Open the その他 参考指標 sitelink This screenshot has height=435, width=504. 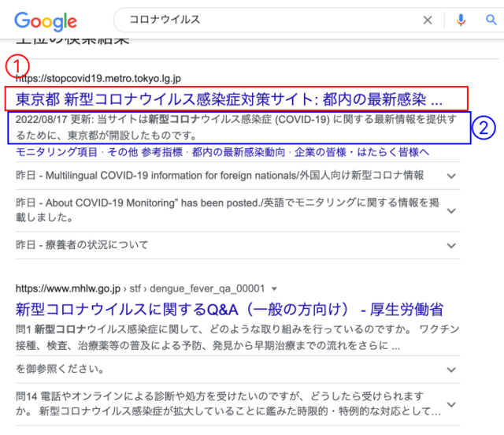click(145, 152)
